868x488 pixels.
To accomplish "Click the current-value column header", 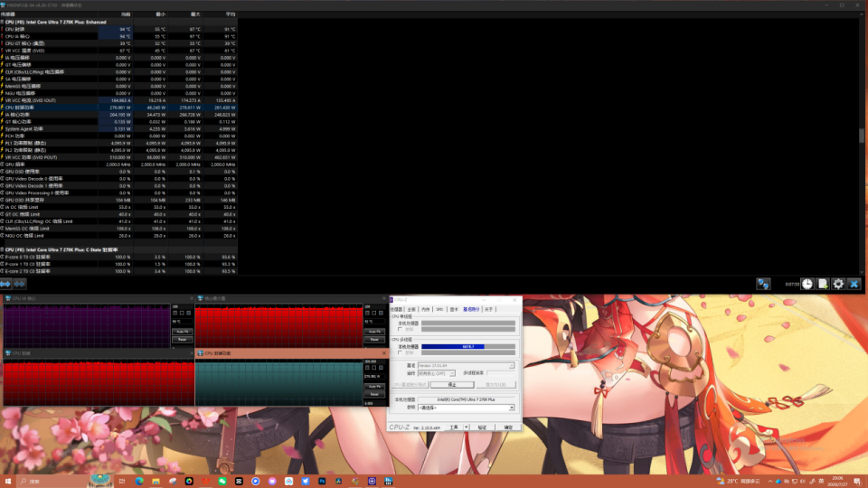I will click(x=116, y=14).
